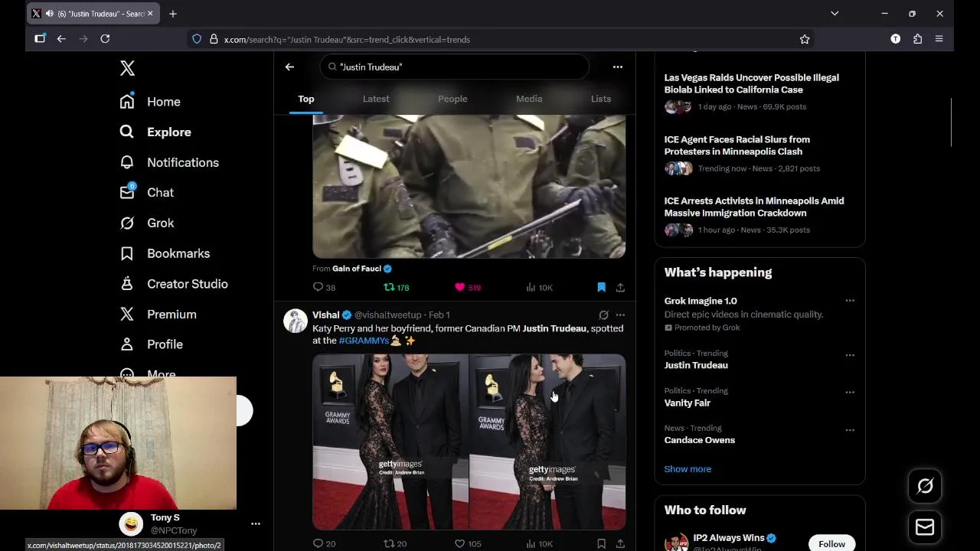The image size is (980, 551).
Task: Open more options for Vanity Fair trend
Action: click(x=850, y=393)
